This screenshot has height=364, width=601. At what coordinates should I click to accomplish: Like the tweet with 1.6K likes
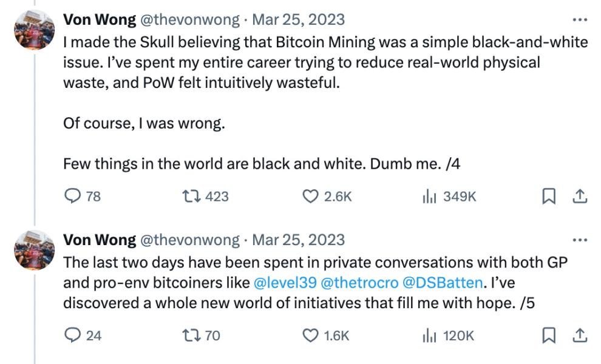[x=310, y=335]
